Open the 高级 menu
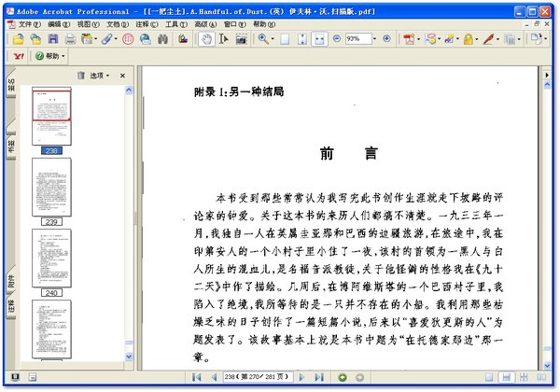 [205, 24]
